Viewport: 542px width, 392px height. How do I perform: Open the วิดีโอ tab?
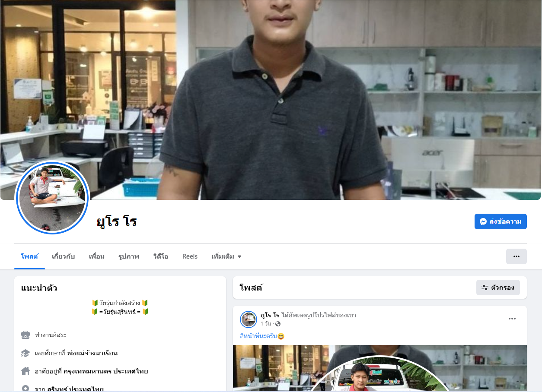[x=161, y=256]
